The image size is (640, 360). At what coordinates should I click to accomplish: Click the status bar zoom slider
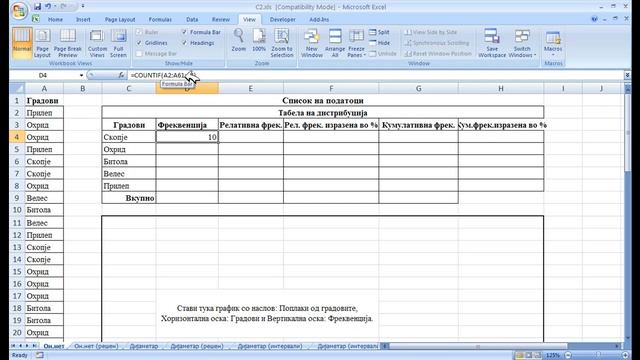click(x=597, y=356)
